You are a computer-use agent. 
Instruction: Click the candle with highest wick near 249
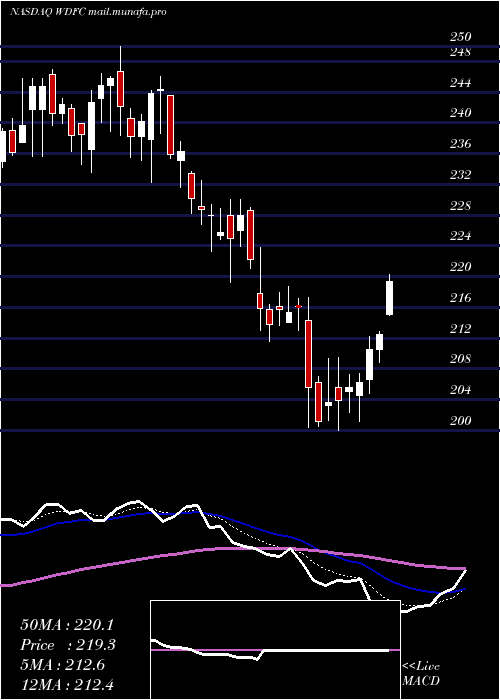[120, 89]
